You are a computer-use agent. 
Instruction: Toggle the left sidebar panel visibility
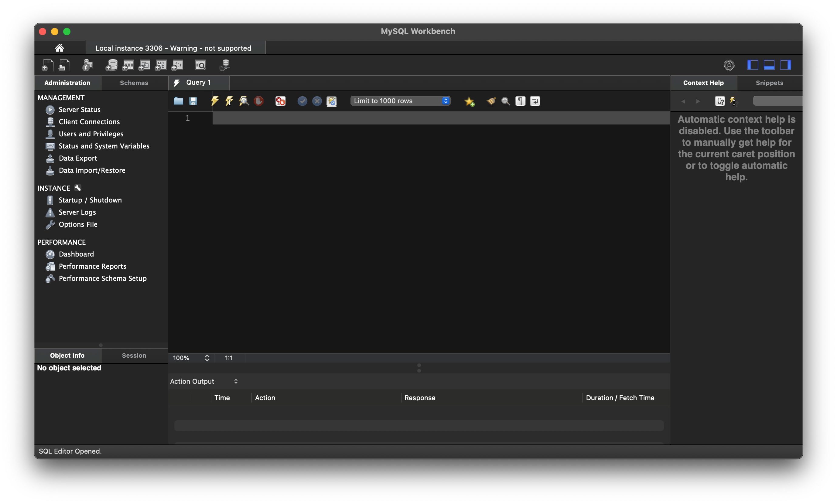752,65
